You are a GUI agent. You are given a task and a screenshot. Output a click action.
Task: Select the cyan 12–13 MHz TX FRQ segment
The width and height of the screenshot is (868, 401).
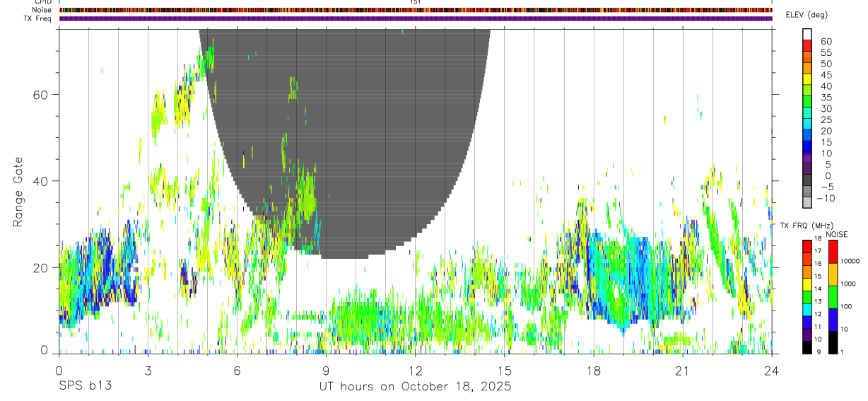pyautogui.click(x=807, y=310)
